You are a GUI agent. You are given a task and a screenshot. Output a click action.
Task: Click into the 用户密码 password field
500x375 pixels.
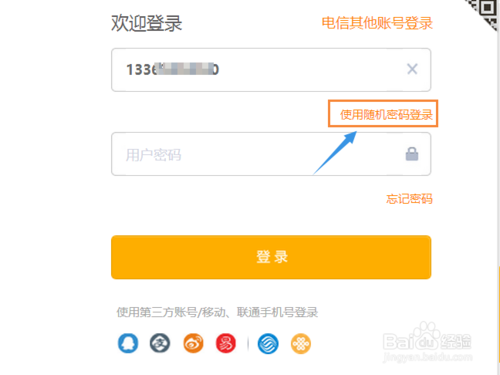point(271,154)
